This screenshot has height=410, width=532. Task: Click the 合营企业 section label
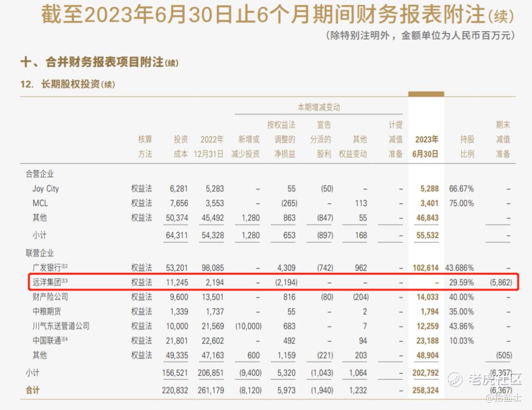tap(40, 174)
